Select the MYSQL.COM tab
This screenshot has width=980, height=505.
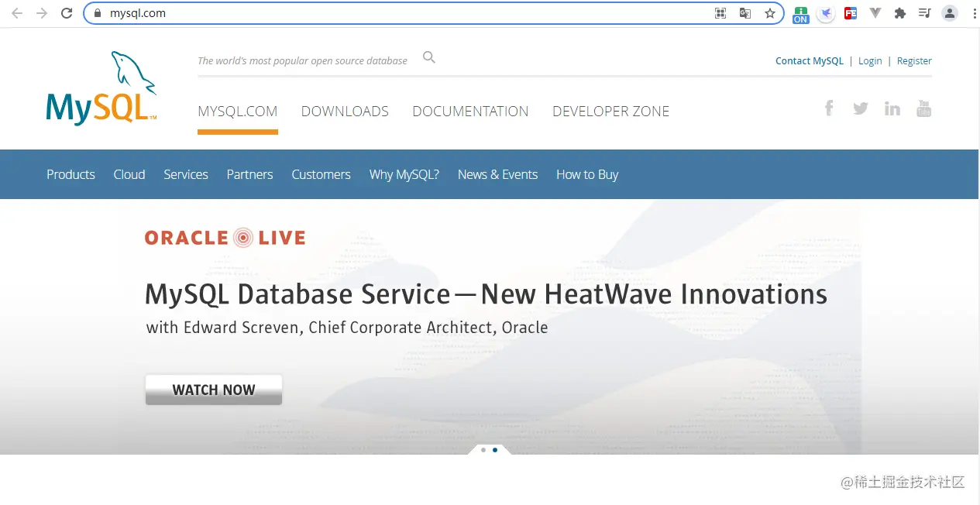[238, 112]
